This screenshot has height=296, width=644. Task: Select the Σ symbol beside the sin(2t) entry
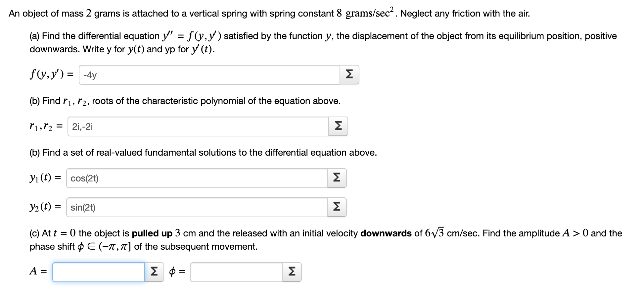(337, 207)
